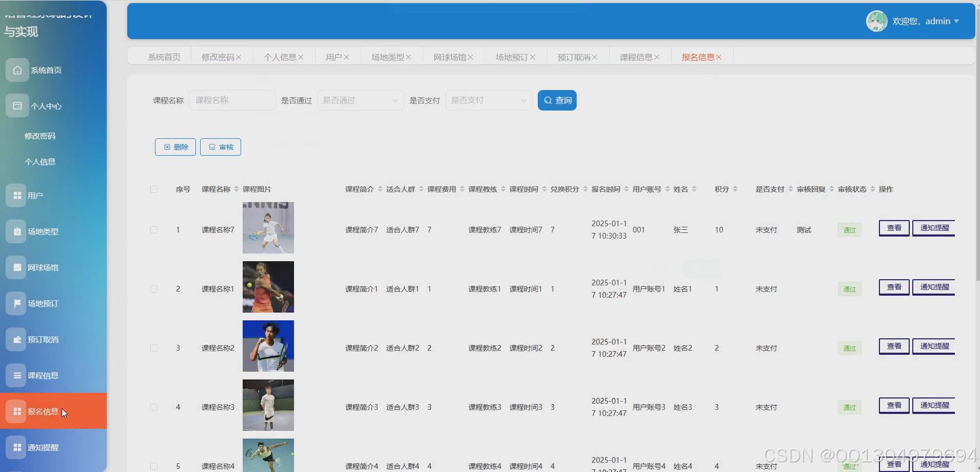Sort by 审核状态 column arrows
This screenshot has height=472, width=980.
coord(873,189)
